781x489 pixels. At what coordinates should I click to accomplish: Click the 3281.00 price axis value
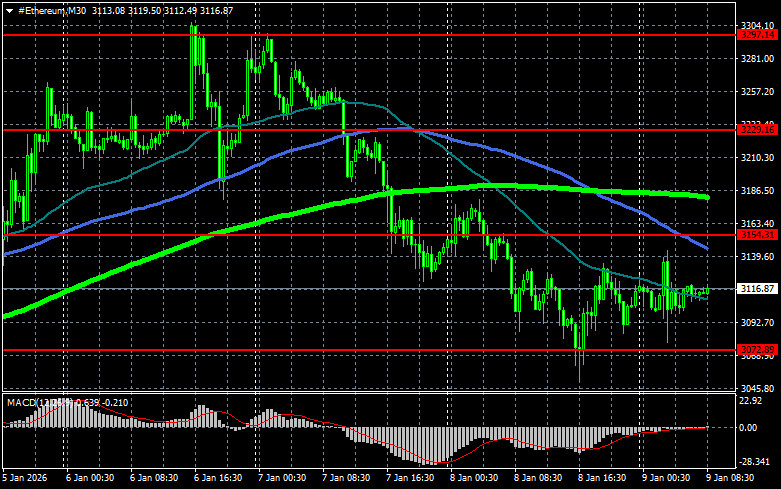[x=757, y=59]
